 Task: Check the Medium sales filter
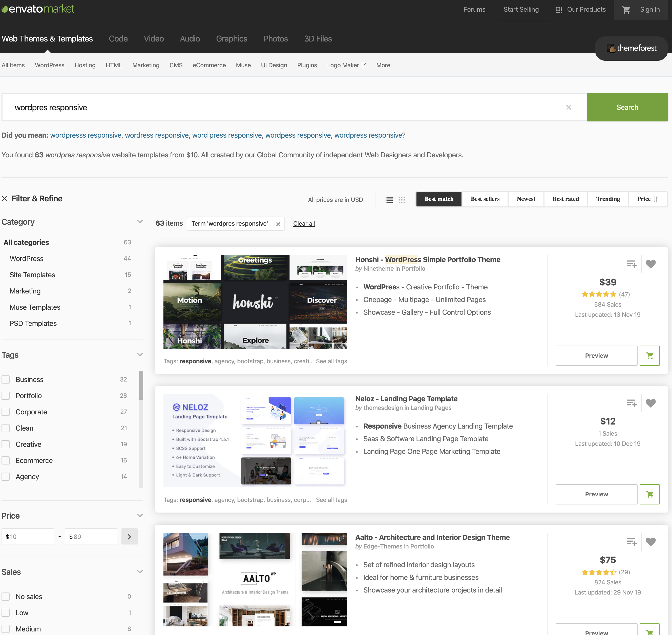tap(6, 629)
